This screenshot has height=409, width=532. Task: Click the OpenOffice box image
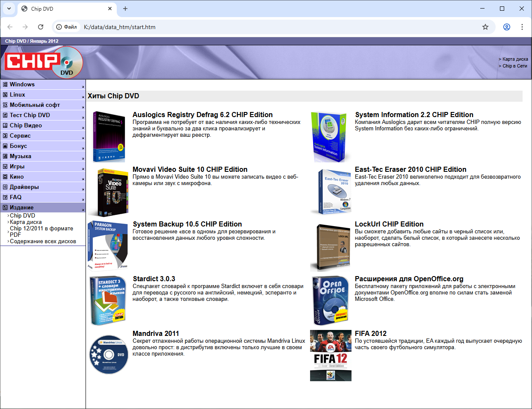click(330, 301)
